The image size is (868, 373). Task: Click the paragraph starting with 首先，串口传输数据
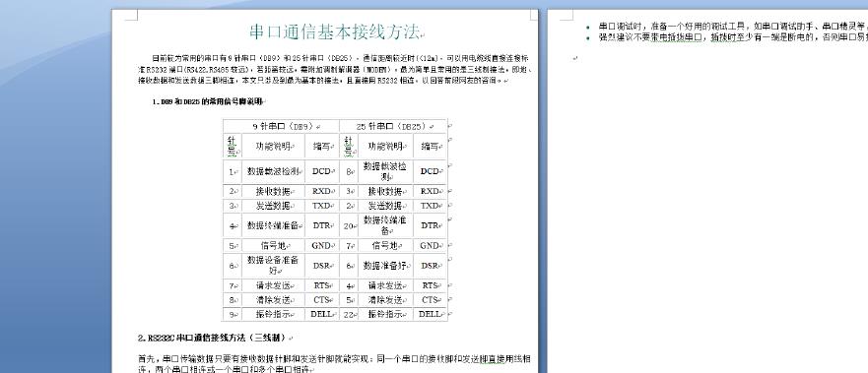(x=335, y=363)
